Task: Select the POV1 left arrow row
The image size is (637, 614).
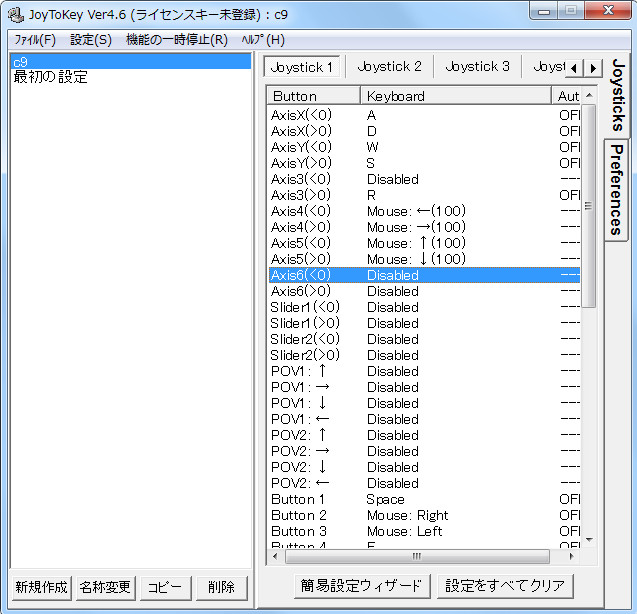Action: [425, 419]
